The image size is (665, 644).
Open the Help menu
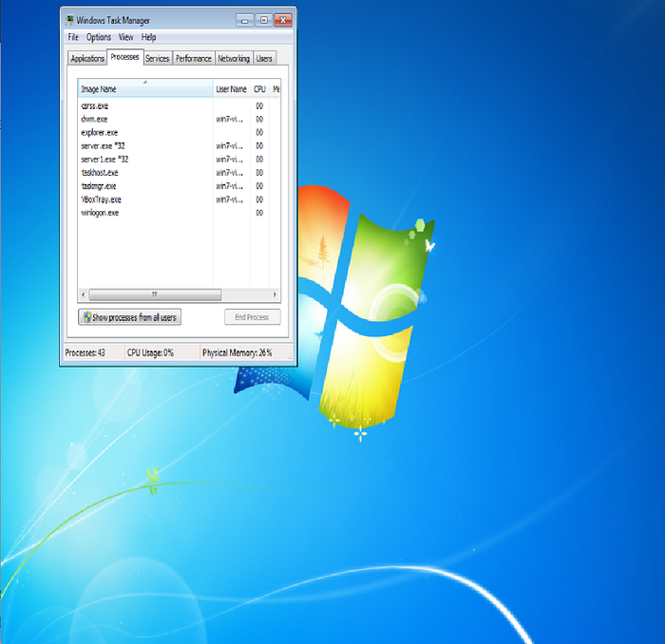[148, 37]
